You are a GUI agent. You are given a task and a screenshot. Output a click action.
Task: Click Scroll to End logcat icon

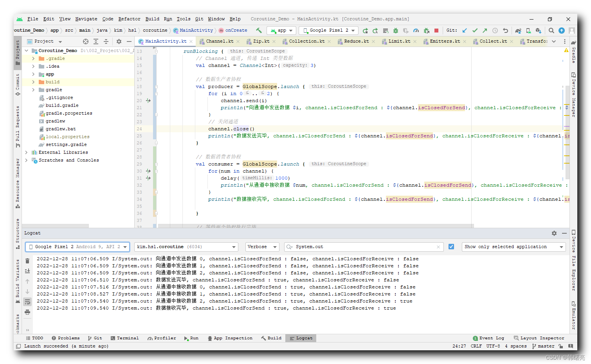click(x=27, y=271)
